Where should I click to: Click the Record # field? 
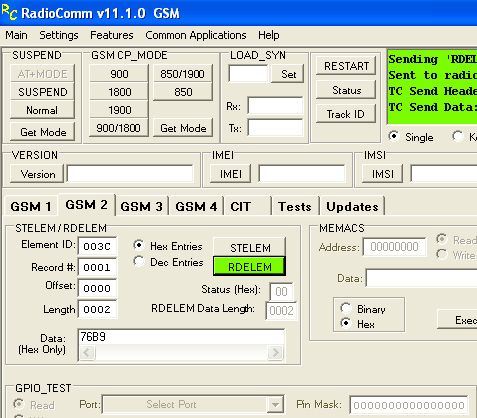[97, 267]
